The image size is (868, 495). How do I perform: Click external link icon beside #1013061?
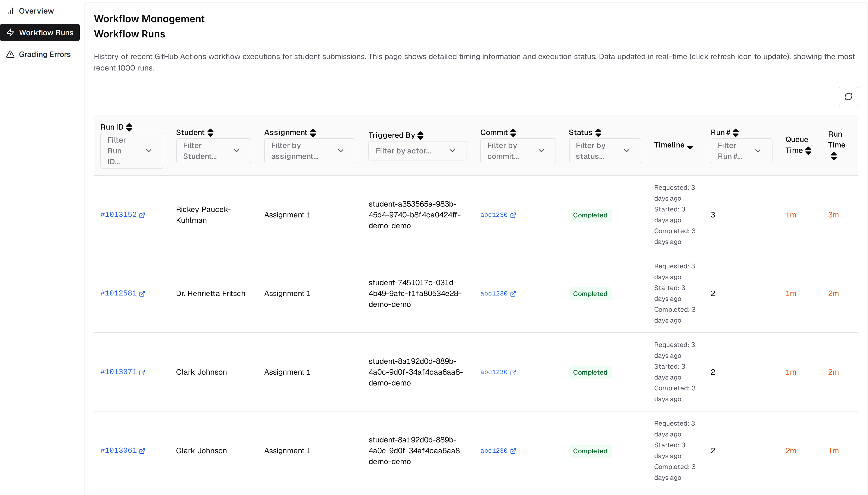(x=142, y=451)
